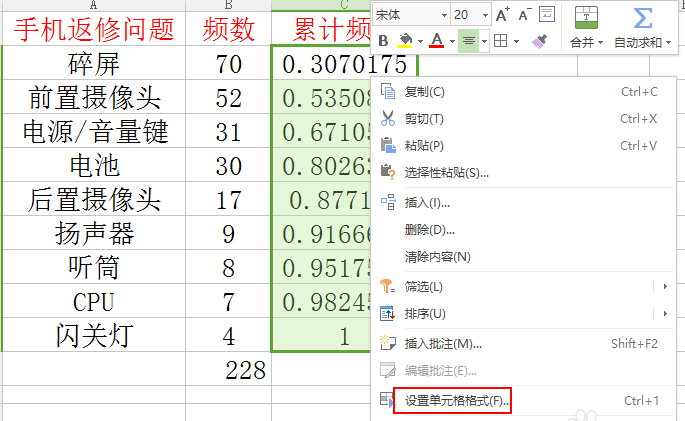Click column B header
The height and width of the screenshot is (421, 685).
(228, 5)
